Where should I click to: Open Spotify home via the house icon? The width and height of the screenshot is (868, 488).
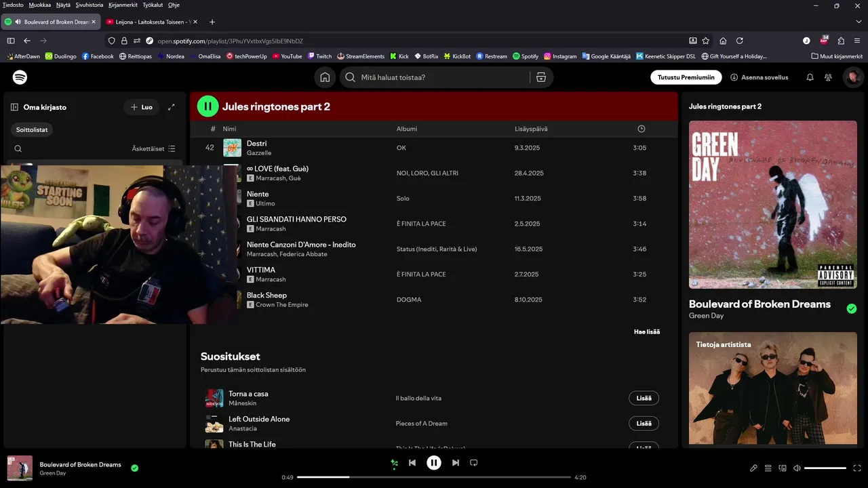(325, 77)
